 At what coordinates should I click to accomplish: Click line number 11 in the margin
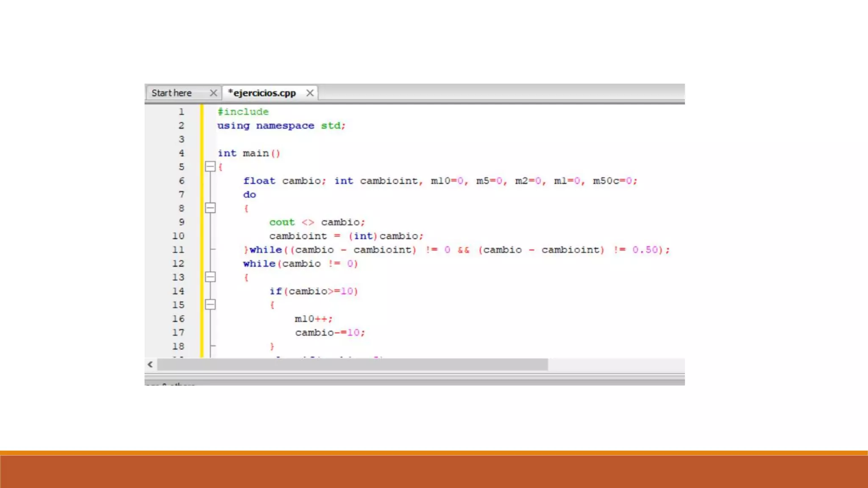178,250
